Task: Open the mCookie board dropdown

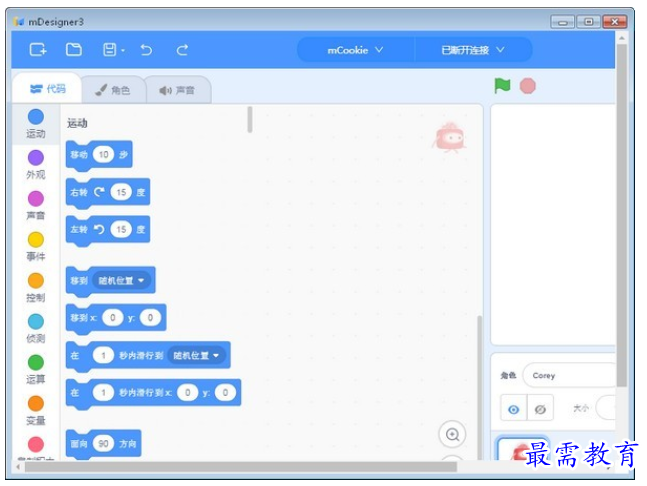Action: click(x=355, y=50)
